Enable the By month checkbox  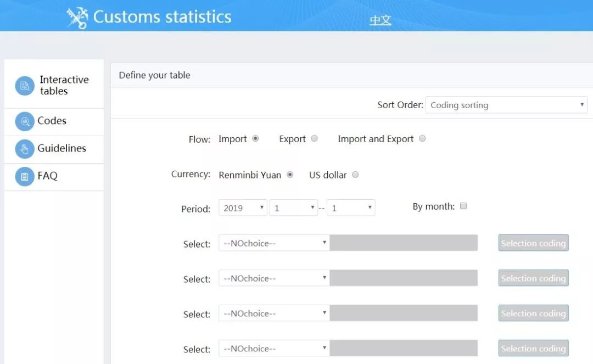click(463, 206)
